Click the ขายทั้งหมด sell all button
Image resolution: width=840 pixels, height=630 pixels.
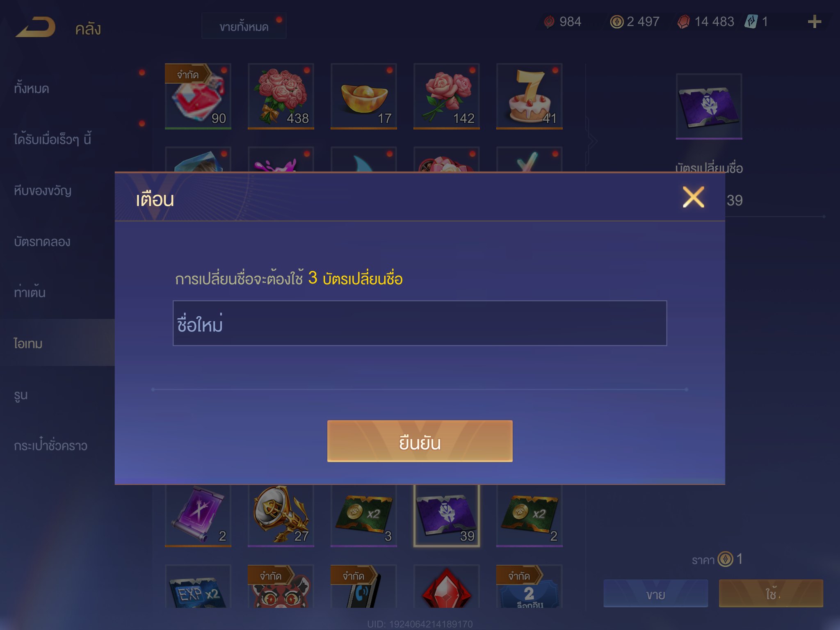244,26
